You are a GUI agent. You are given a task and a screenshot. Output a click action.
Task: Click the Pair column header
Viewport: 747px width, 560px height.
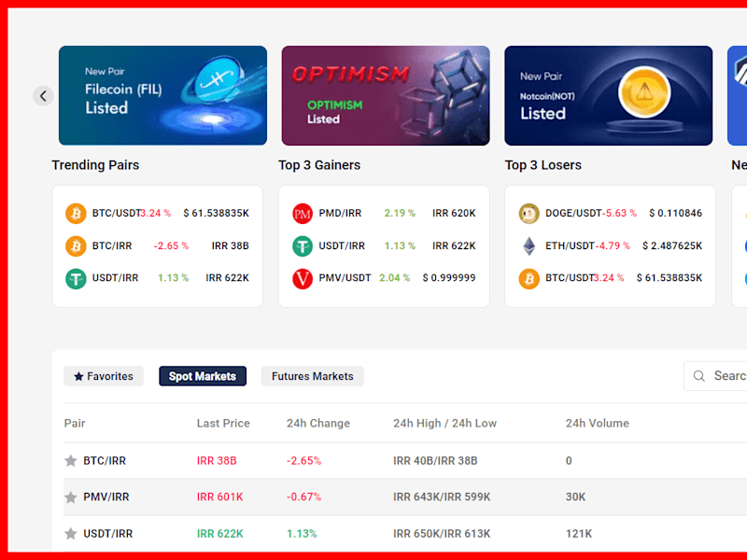click(75, 423)
